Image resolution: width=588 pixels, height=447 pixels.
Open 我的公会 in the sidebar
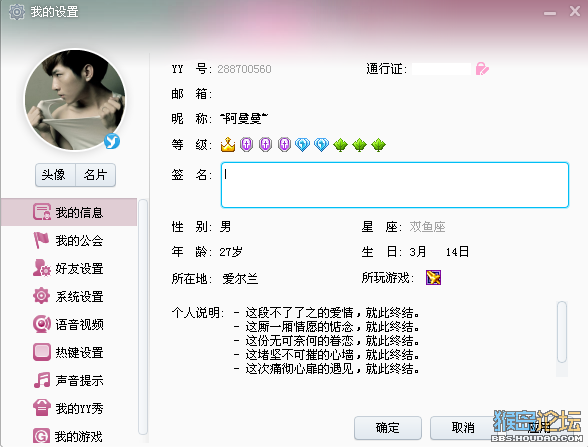[69, 240]
